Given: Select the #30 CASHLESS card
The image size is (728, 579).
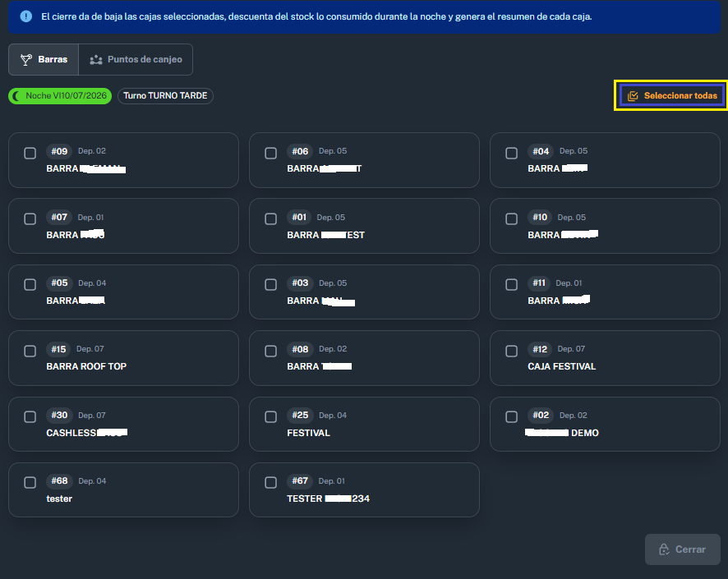Looking at the screenshot, I should (123, 424).
